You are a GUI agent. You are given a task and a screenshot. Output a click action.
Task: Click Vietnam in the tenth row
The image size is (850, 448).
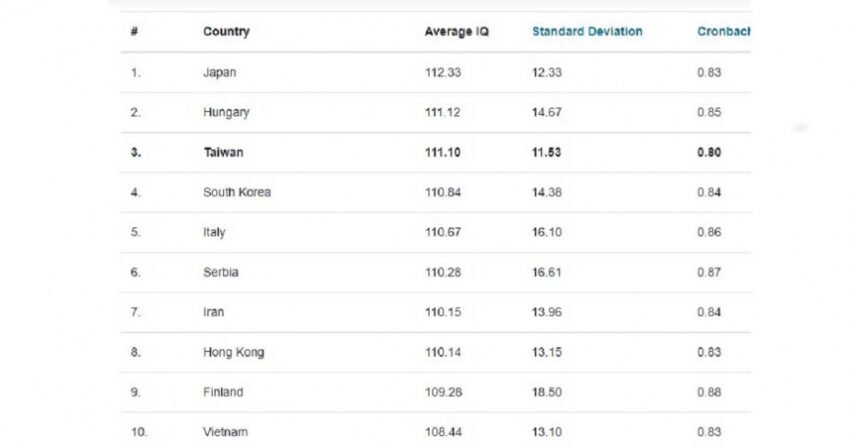click(225, 432)
